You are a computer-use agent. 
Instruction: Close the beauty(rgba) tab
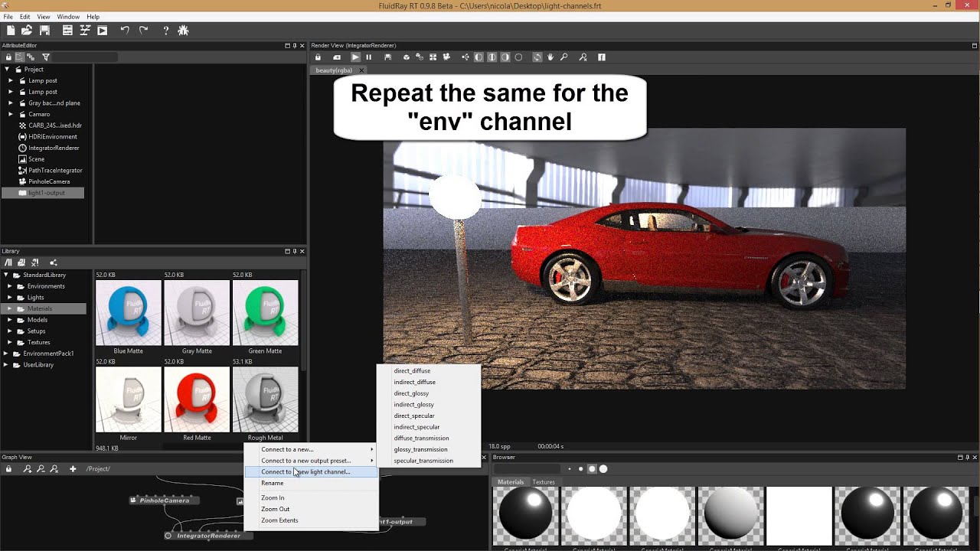pos(362,70)
